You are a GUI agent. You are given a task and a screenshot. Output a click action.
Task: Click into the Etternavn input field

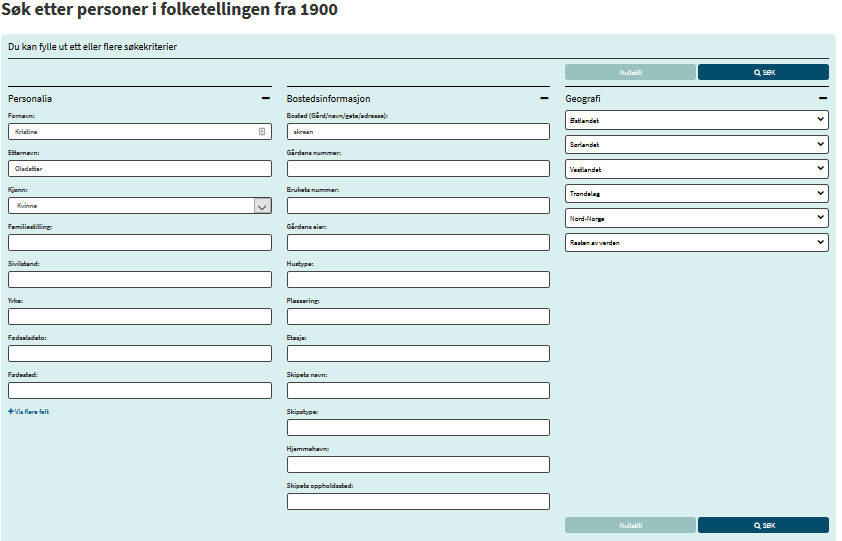click(x=140, y=168)
